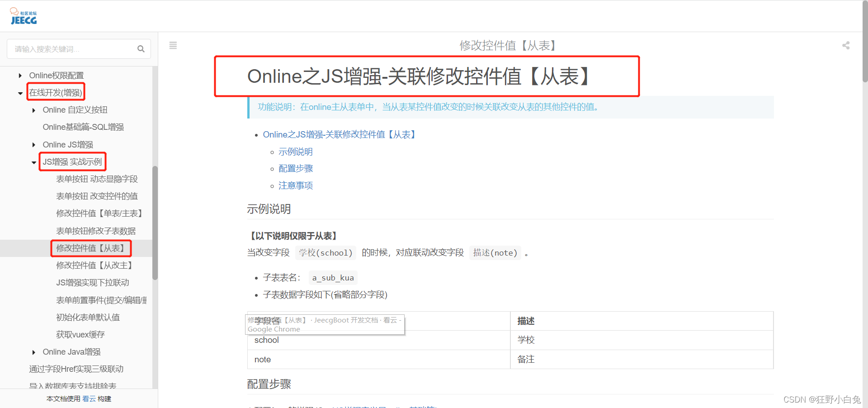This screenshot has width=868, height=408.
Task: Open 表单按钮 动态显隐字段 page
Action: (97, 179)
